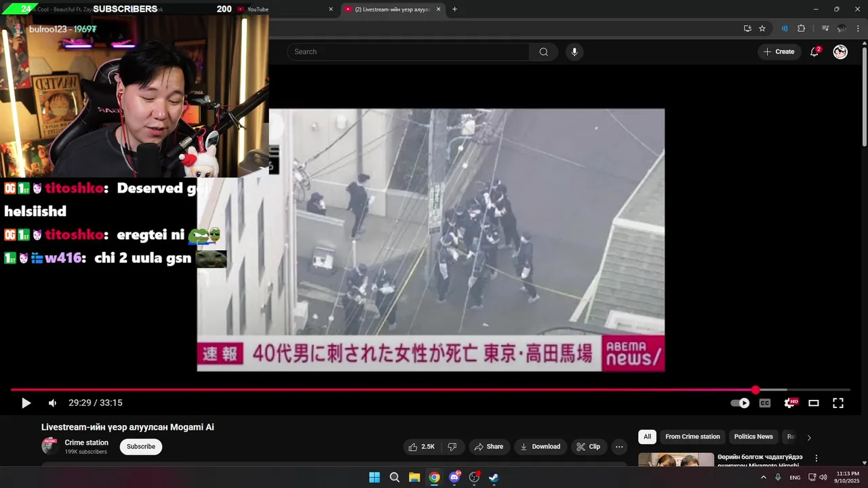Show hidden system tray icons

click(763, 477)
